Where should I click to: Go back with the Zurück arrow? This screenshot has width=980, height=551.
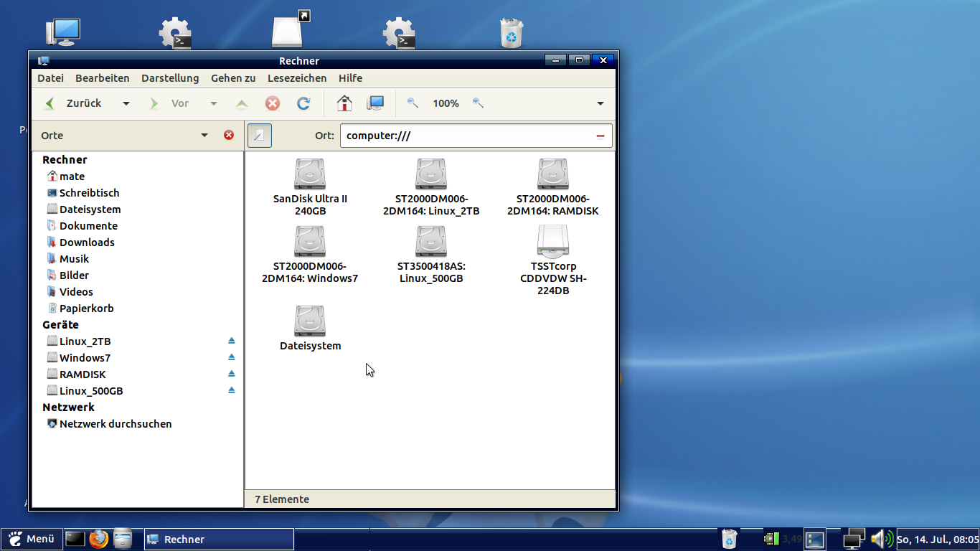click(75, 103)
